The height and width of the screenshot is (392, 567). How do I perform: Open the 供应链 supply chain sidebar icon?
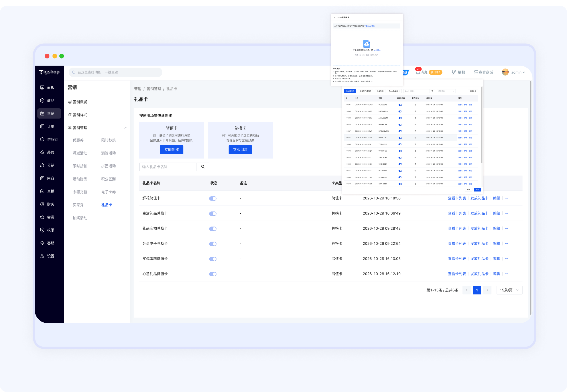(x=42, y=139)
